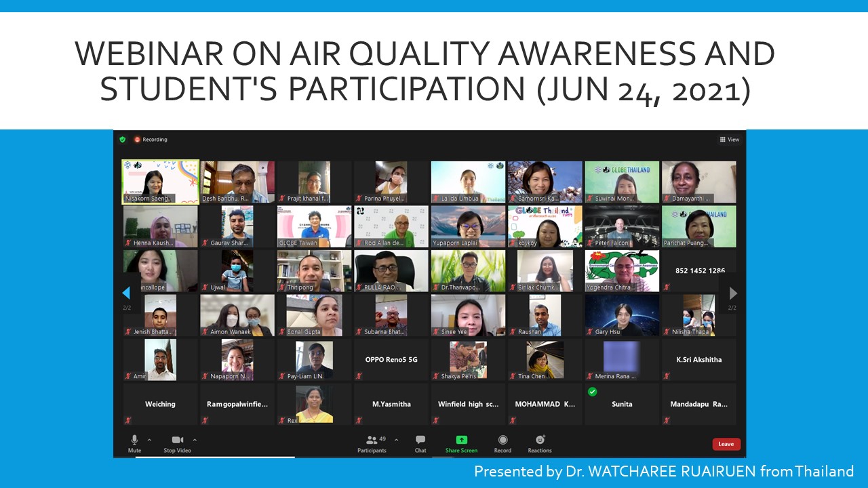The height and width of the screenshot is (488, 868).
Task: Go to next gallery page with right arrow
Action: [x=732, y=293]
